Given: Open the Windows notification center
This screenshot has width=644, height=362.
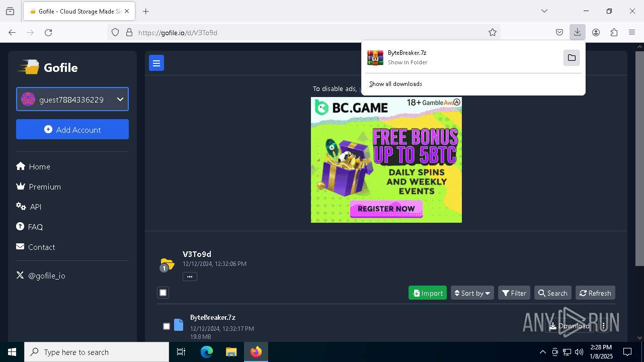Looking at the screenshot, I should 627,352.
